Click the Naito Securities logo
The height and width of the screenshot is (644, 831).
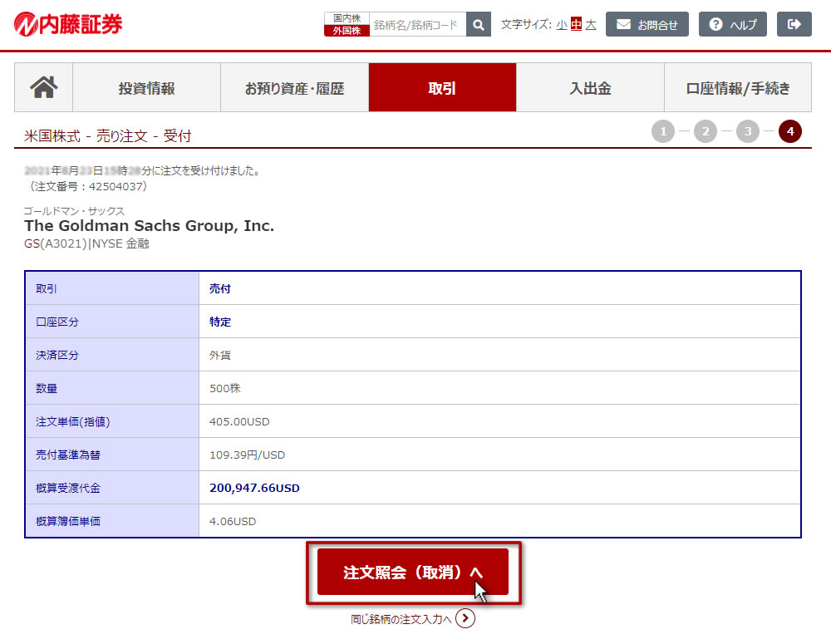(x=68, y=24)
